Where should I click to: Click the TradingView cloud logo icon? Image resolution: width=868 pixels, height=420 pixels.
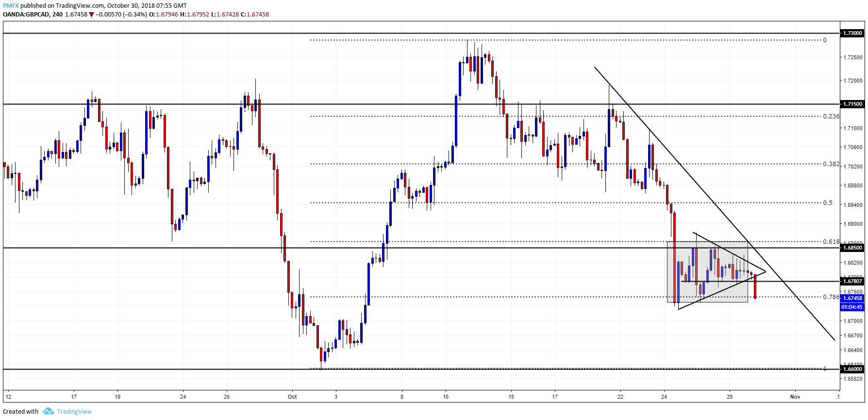pos(48,411)
